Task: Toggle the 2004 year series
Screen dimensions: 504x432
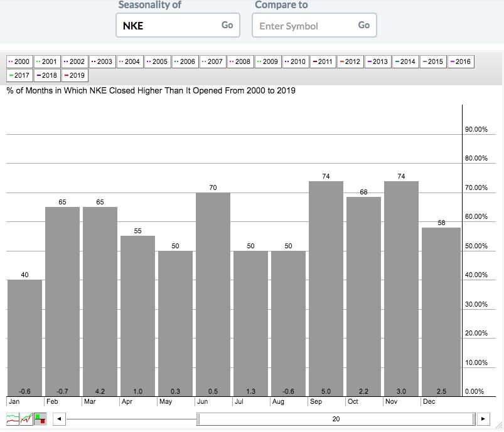Action: pos(130,61)
